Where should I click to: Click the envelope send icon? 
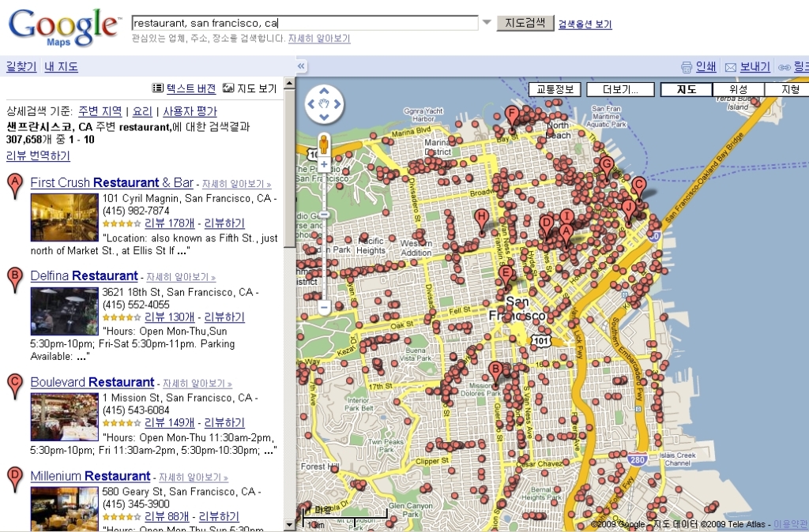tap(730, 67)
